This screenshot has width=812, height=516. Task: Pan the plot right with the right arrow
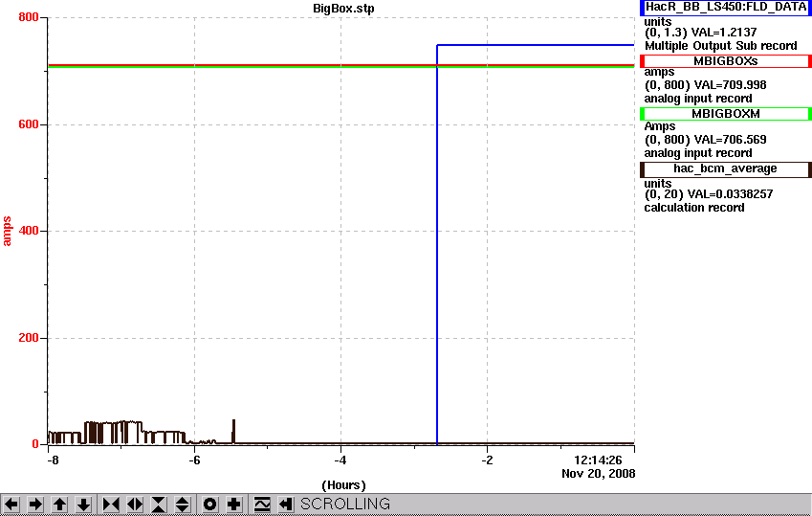pos(35,505)
